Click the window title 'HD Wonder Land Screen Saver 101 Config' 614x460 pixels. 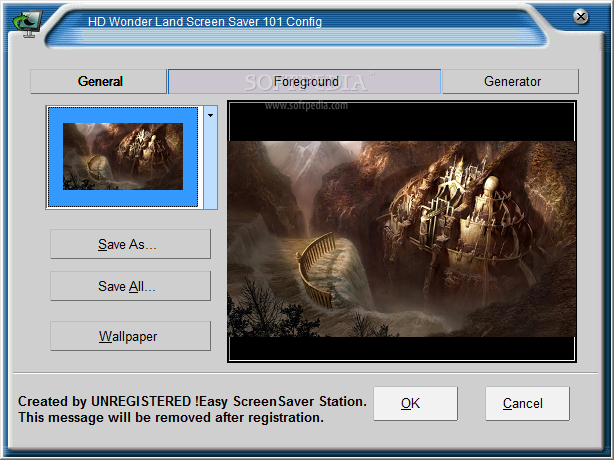point(205,22)
